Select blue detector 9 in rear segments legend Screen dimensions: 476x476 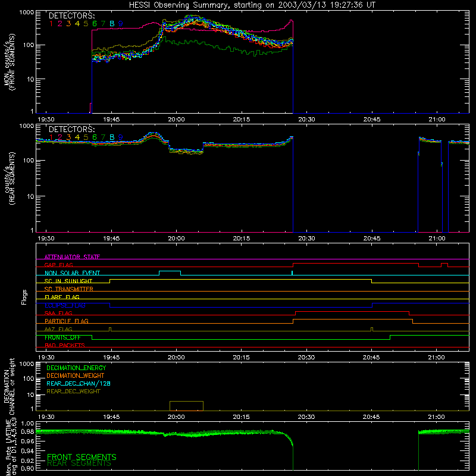click(121, 137)
